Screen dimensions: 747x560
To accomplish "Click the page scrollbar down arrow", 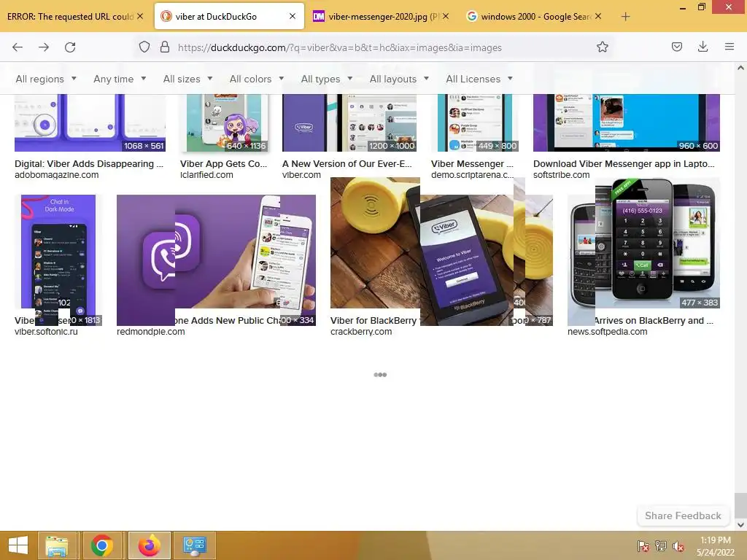I will point(740,525).
